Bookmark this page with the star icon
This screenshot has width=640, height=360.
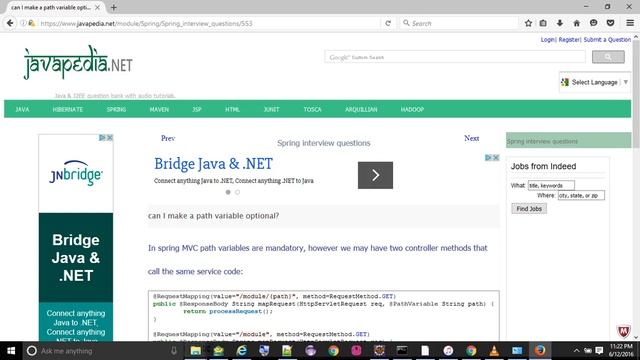[x=528, y=23]
